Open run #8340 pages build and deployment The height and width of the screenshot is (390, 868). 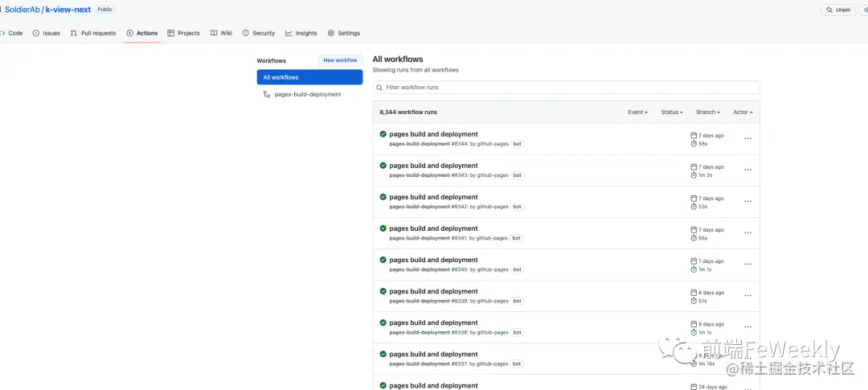click(433, 260)
